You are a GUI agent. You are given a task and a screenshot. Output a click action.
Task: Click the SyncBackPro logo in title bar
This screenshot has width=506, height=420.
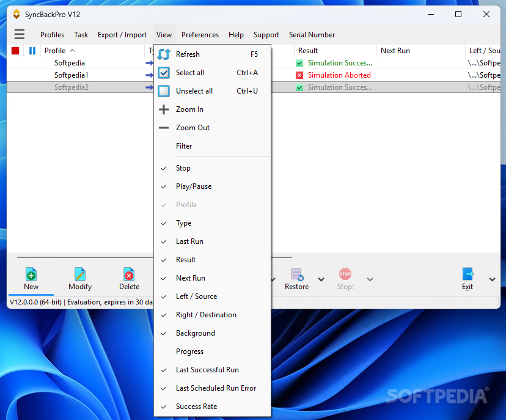pos(16,14)
